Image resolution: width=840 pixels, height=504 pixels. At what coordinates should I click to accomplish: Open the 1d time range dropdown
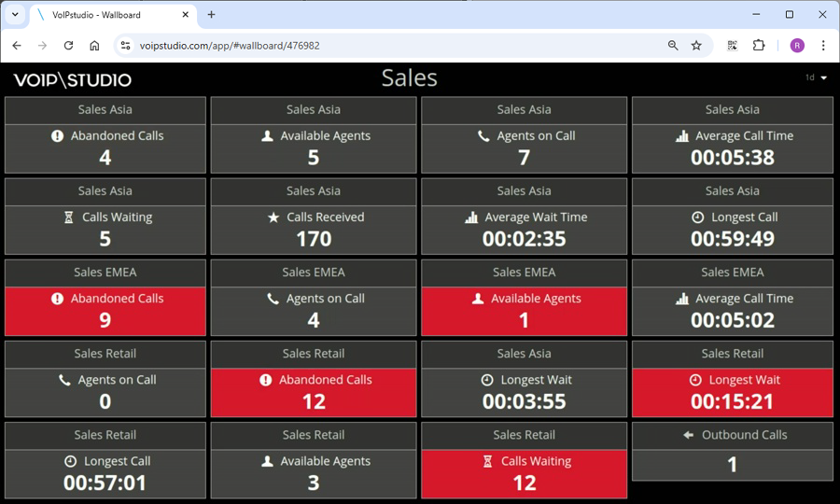pyautogui.click(x=816, y=78)
